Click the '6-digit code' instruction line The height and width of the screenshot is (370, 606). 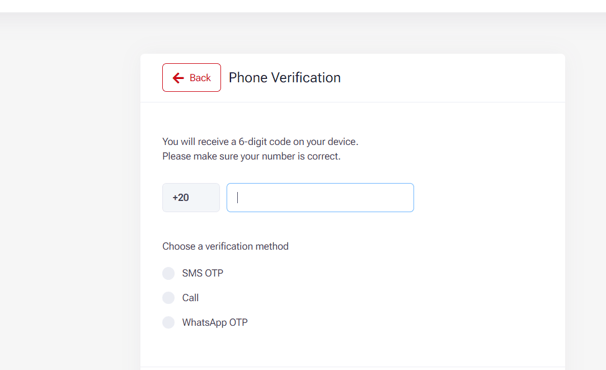[x=260, y=142]
